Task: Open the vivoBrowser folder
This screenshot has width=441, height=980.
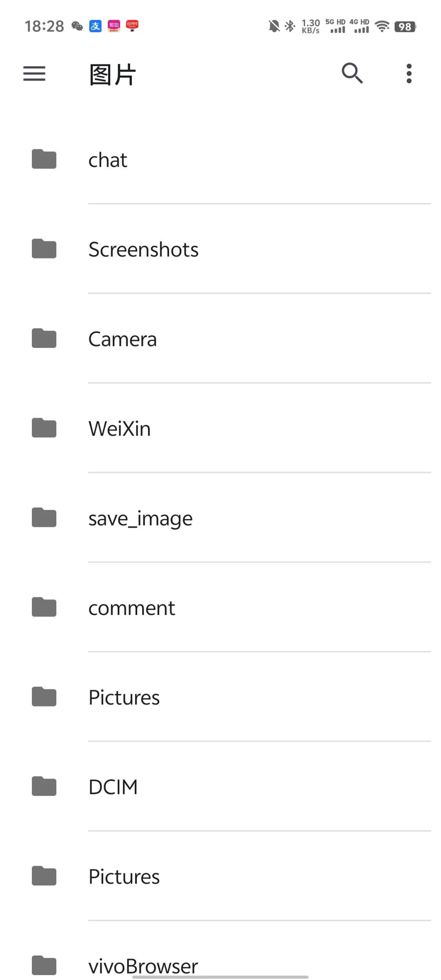Action: [143, 966]
